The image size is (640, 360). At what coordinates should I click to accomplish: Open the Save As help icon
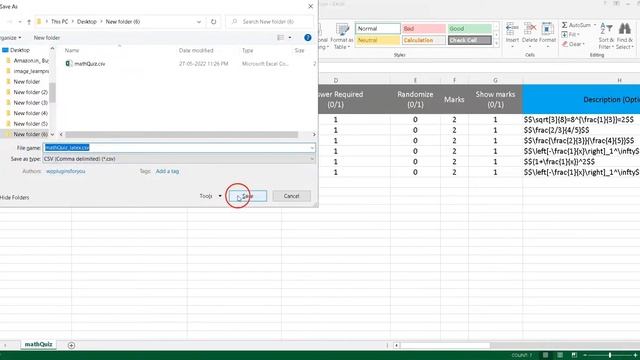click(308, 38)
